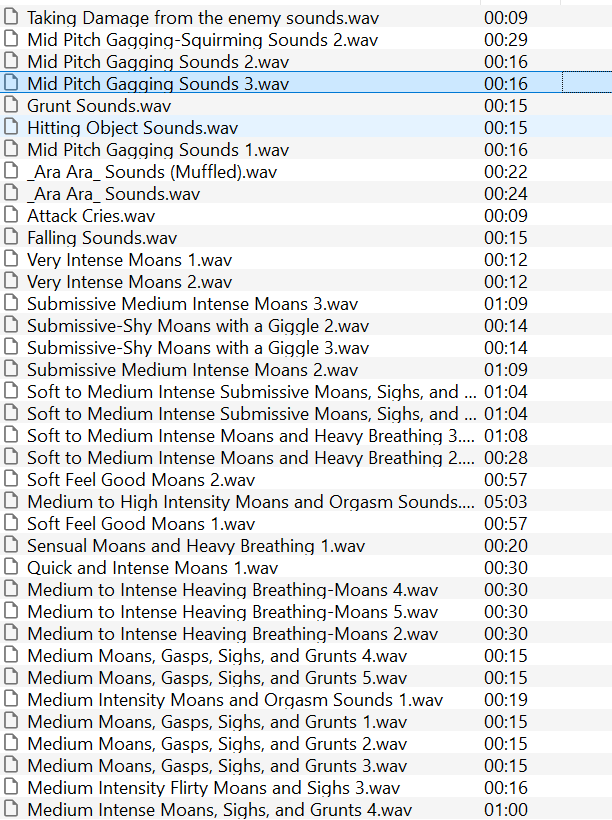Click file icon of Medium Intensity Flirty Moans and Sighs 3.wav
612x820 pixels.
(10, 786)
